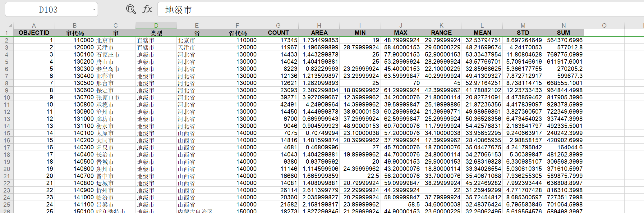Select column F header
644x213 pixels.
pos(237,25)
